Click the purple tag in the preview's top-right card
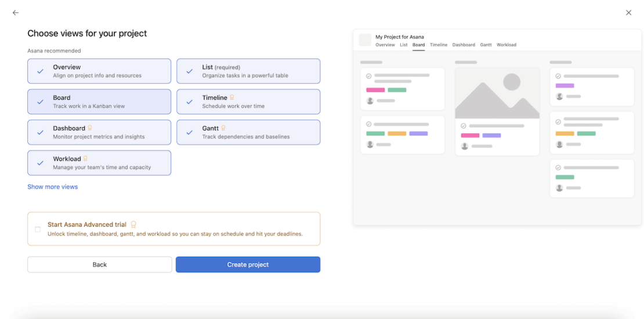 tap(565, 85)
